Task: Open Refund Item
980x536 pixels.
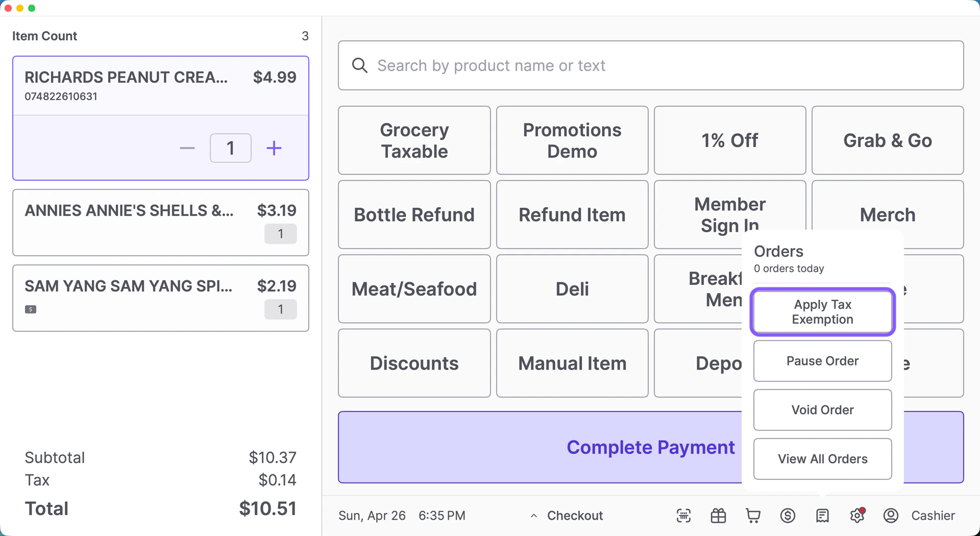Action: point(572,214)
